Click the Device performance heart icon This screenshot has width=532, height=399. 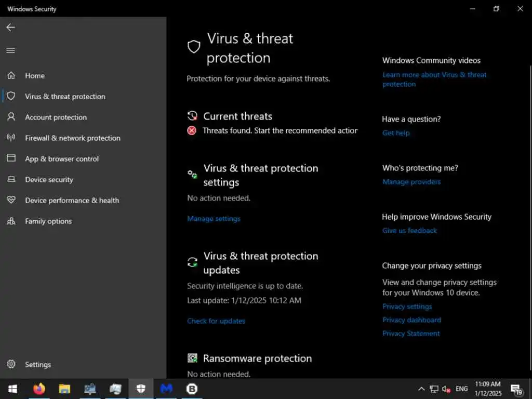click(x=11, y=200)
